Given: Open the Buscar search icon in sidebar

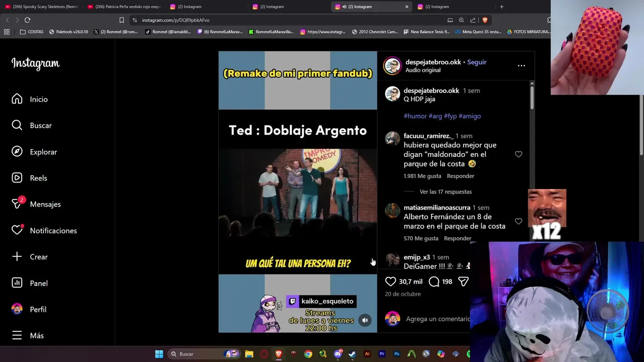Looking at the screenshot, I should (17, 125).
